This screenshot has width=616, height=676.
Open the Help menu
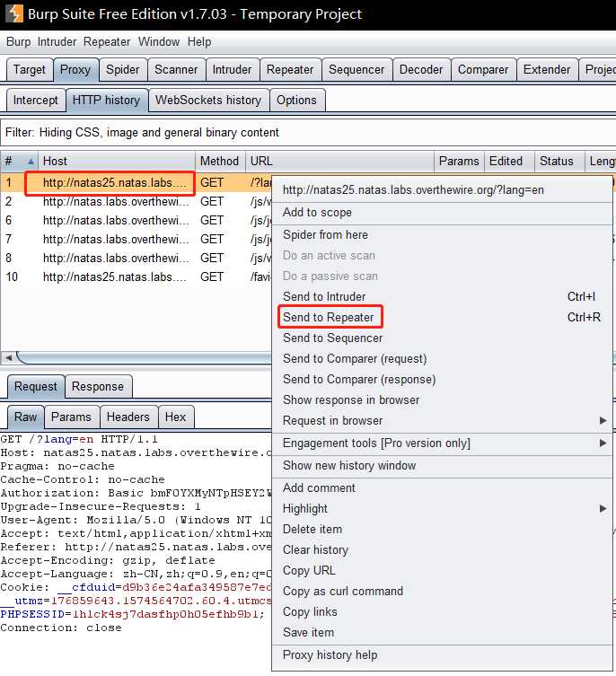[x=198, y=42]
